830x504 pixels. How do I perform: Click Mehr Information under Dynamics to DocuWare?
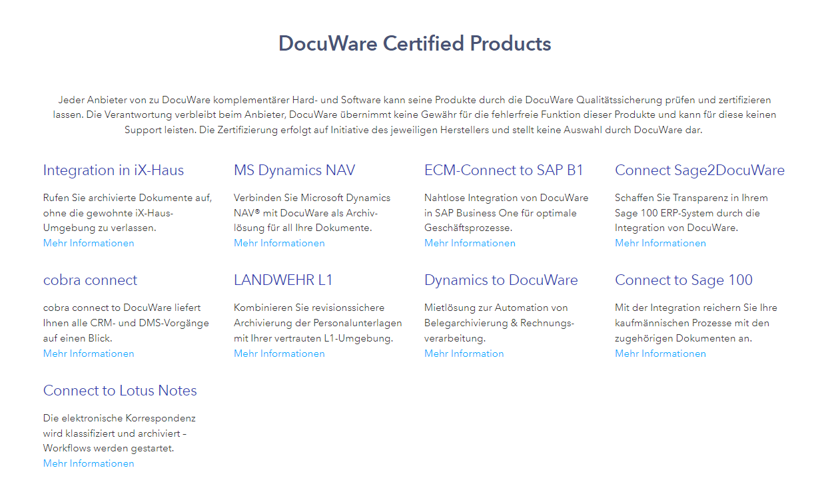(x=464, y=354)
